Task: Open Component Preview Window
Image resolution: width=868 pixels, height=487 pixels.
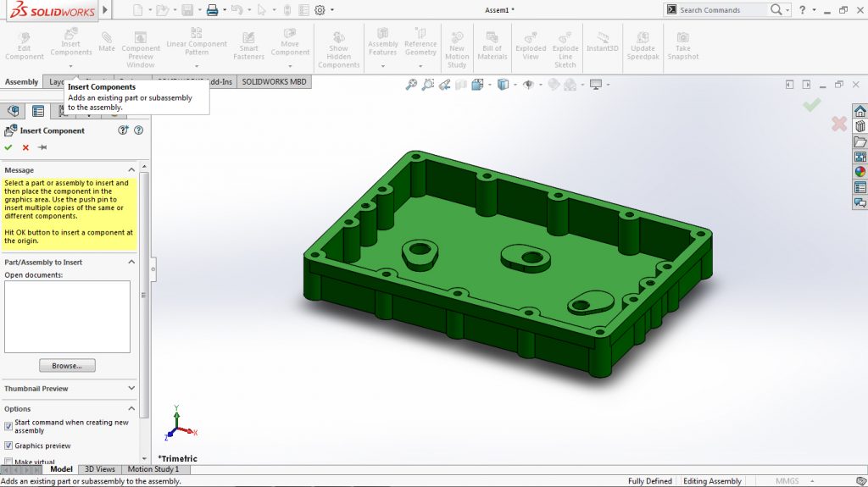Action: pyautogui.click(x=141, y=49)
